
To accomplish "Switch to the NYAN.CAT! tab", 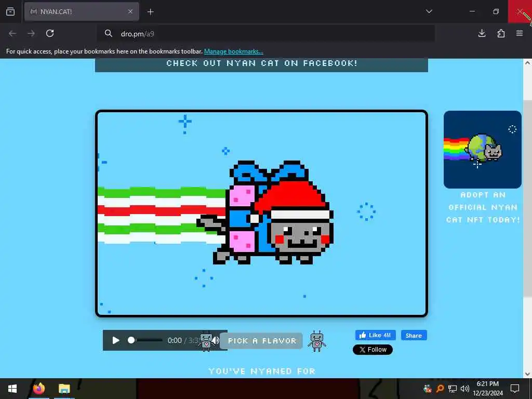I will pos(82,11).
